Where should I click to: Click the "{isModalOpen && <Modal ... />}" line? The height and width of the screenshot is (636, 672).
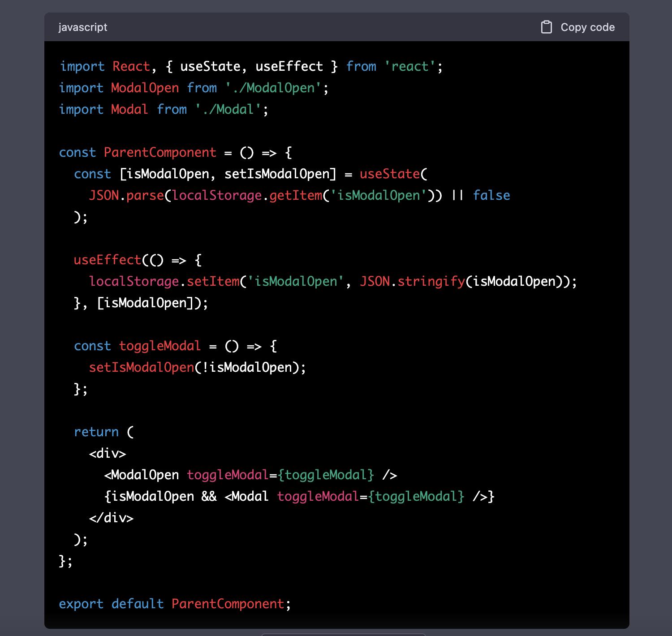[299, 497]
